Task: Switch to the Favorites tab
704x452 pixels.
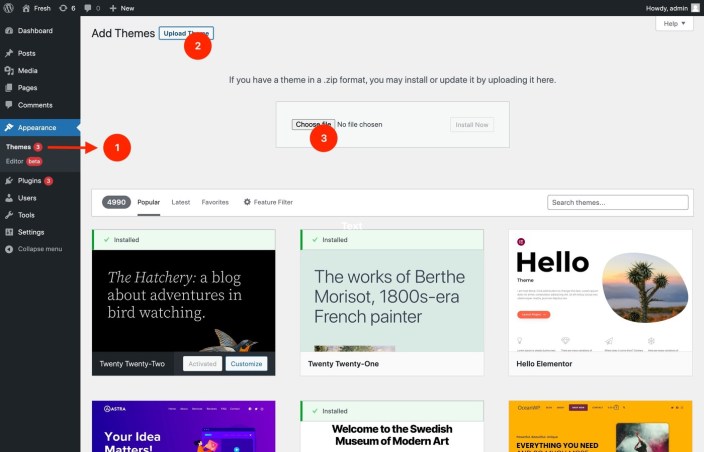Action: [215, 202]
